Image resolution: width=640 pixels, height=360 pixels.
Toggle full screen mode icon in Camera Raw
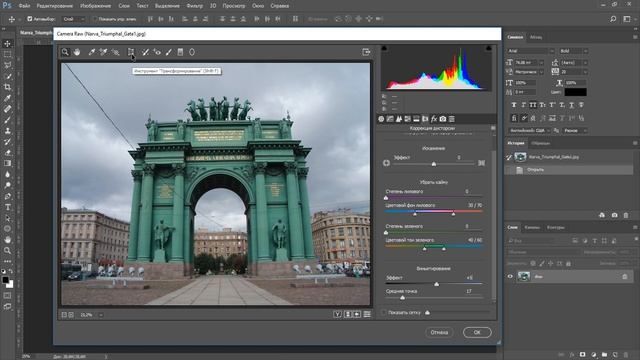coord(366,52)
